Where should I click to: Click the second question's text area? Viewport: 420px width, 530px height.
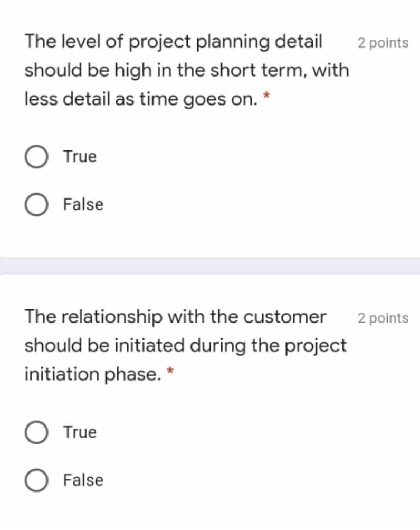[x=174, y=345]
